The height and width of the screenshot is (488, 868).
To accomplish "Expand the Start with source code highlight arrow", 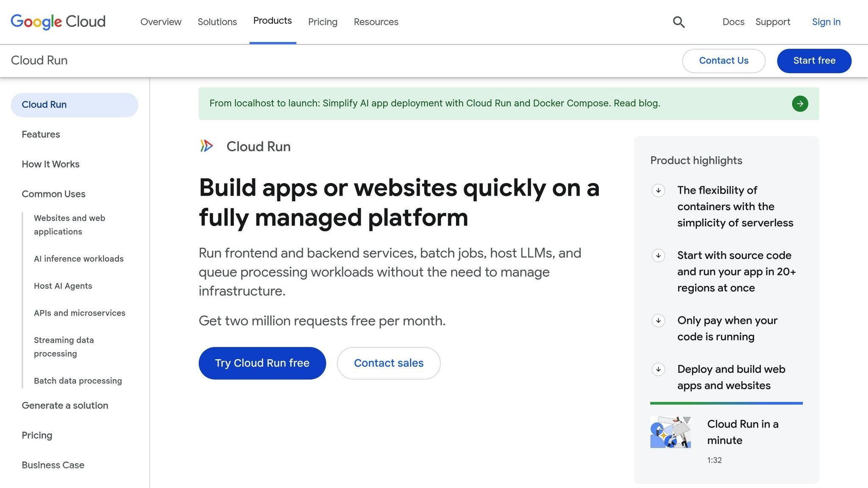I will tap(658, 255).
